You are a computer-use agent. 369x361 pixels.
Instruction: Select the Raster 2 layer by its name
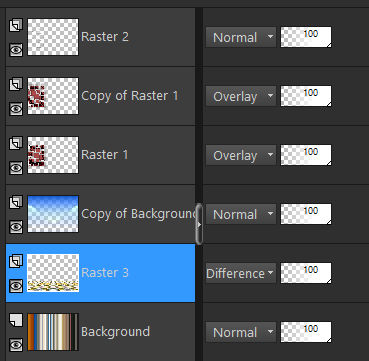tap(105, 37)
